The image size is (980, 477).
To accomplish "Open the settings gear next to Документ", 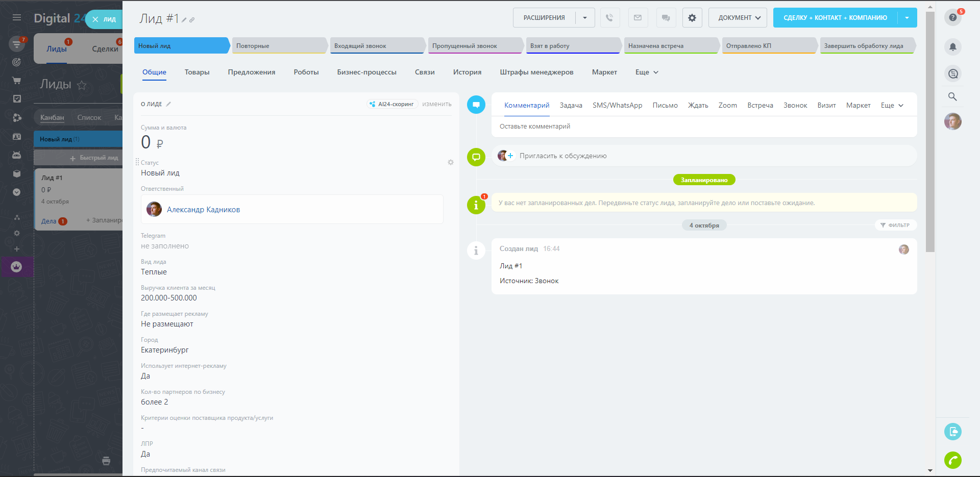I will [692, 18].
